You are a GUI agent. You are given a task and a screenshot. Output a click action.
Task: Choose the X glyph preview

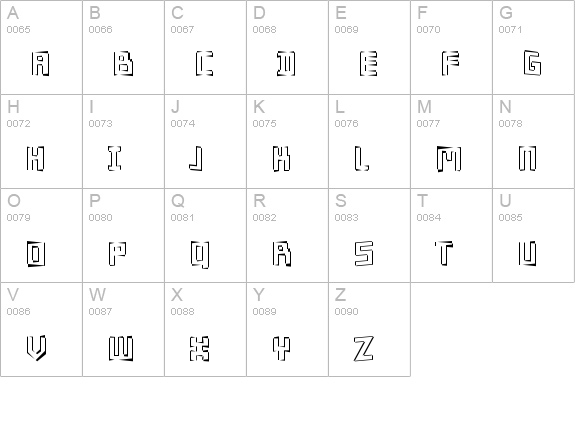tap(199, 348)
